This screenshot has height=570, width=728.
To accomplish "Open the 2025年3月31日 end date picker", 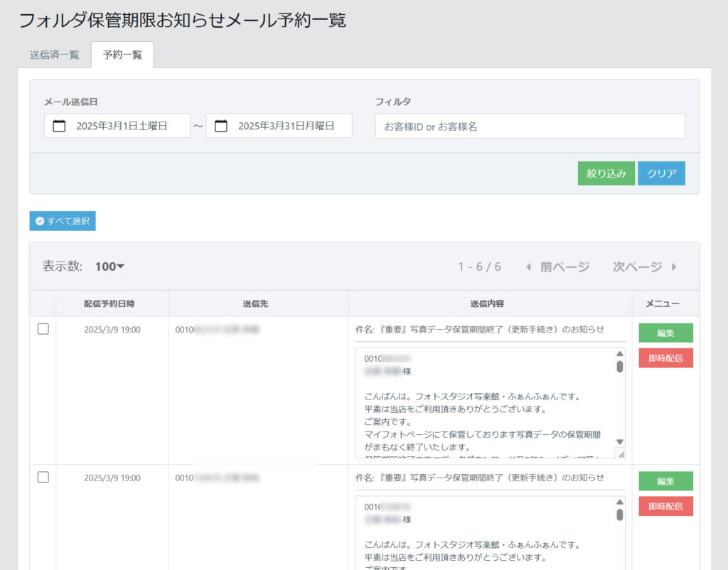I will coord(285,126).
